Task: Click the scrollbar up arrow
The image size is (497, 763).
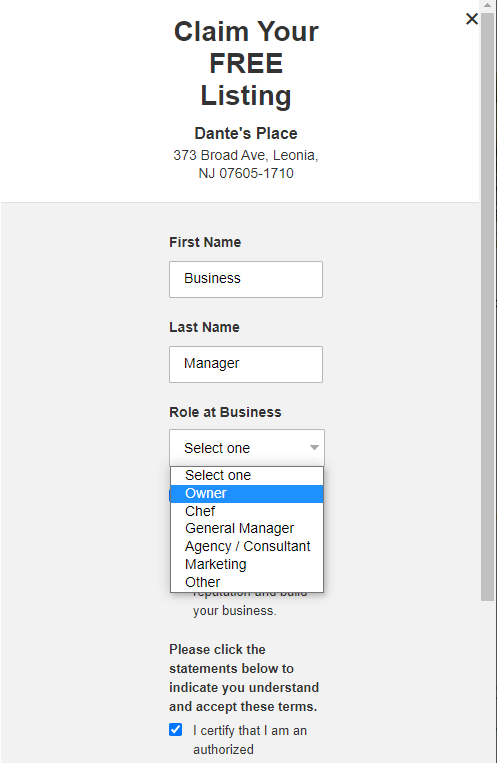Action: pos(487,5)
